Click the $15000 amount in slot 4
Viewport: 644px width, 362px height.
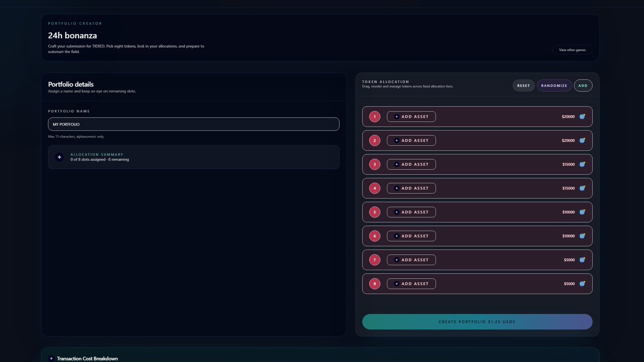coord(568,188)
